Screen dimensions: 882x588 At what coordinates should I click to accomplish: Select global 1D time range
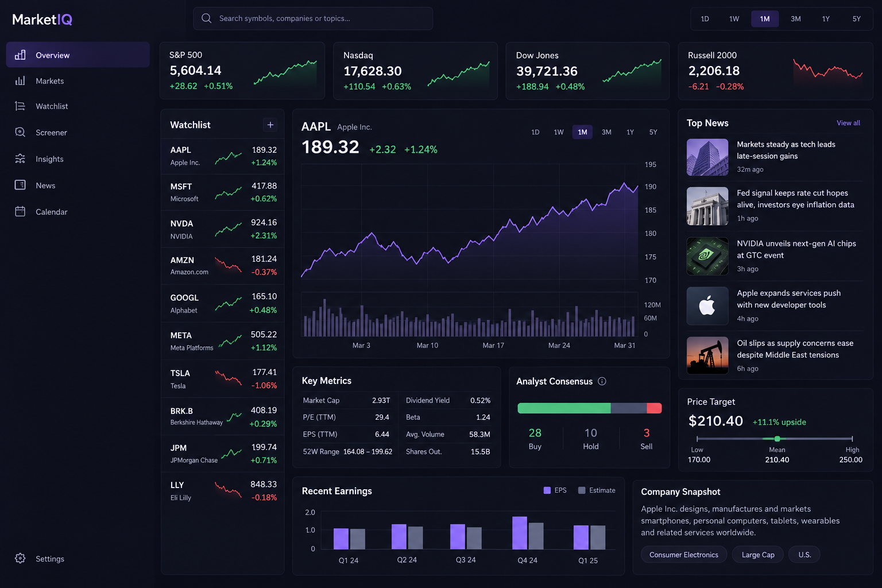click(705, 19)
